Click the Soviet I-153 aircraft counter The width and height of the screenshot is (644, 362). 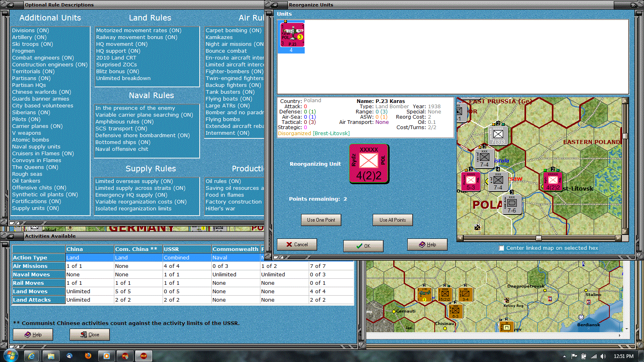pos(424,294)
